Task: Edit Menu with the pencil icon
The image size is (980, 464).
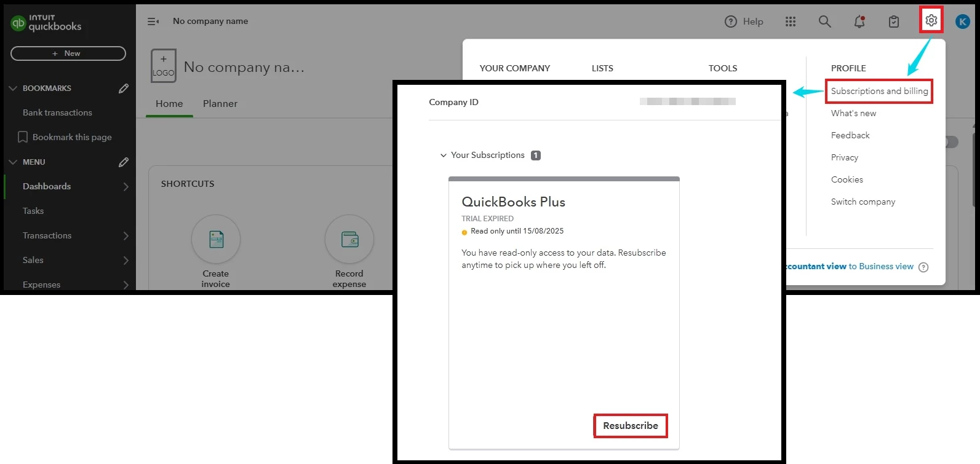Action: tap(124, 162)
